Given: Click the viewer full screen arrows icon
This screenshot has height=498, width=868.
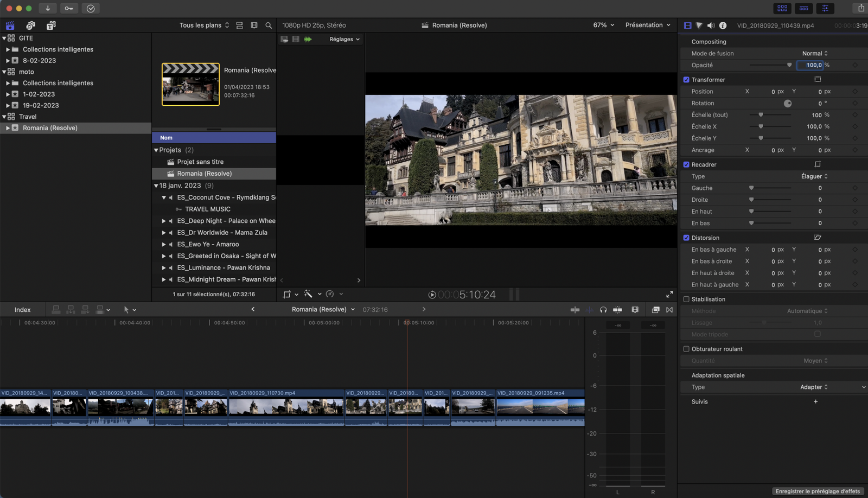Looking at the screenshot, I should [x=669, y=294].
